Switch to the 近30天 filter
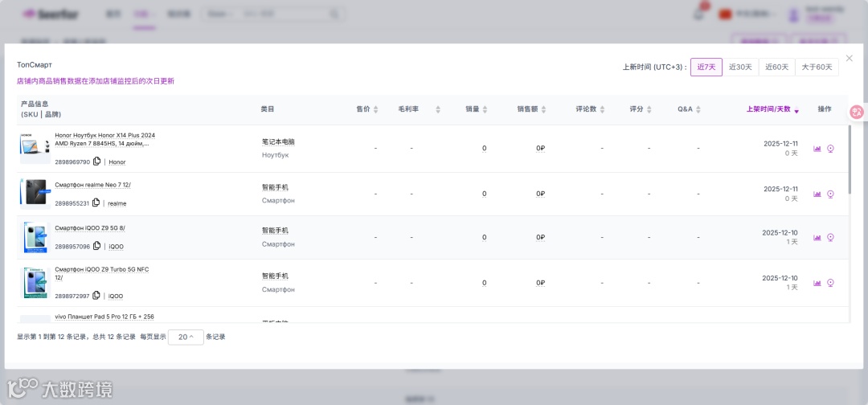The image size is (868, 405). coord(741,67)
